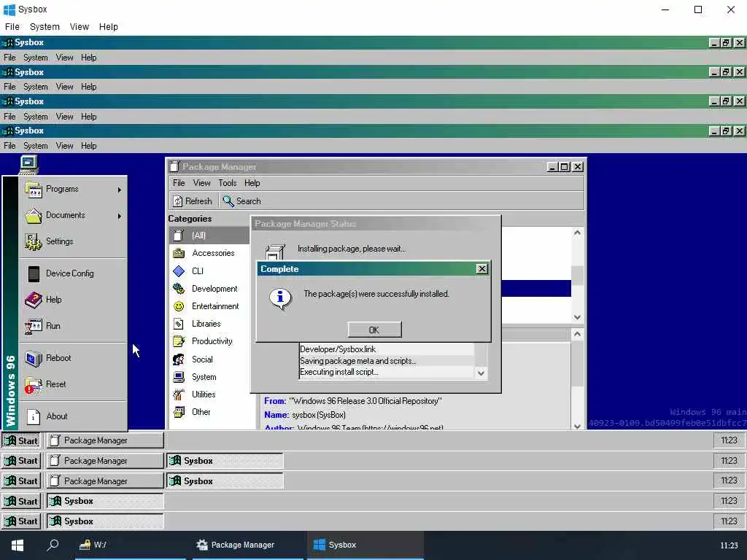Click the Search magnifier icon in Package Manager
Viewport: 747px width, 560px height.
[x=228, y=201]
